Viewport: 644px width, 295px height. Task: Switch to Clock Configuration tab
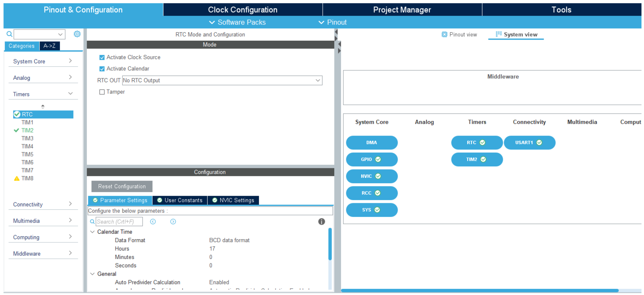point(243,10)
